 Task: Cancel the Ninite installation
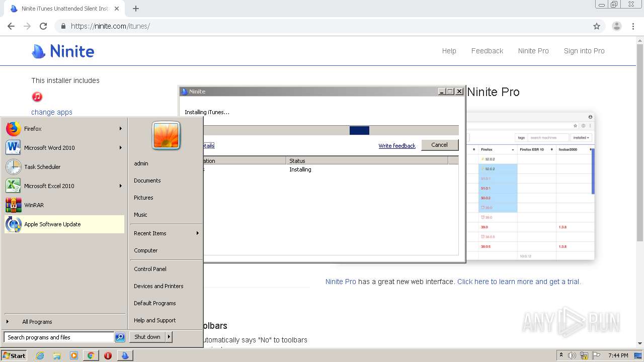pyautogui.click(x=439, y=145)
